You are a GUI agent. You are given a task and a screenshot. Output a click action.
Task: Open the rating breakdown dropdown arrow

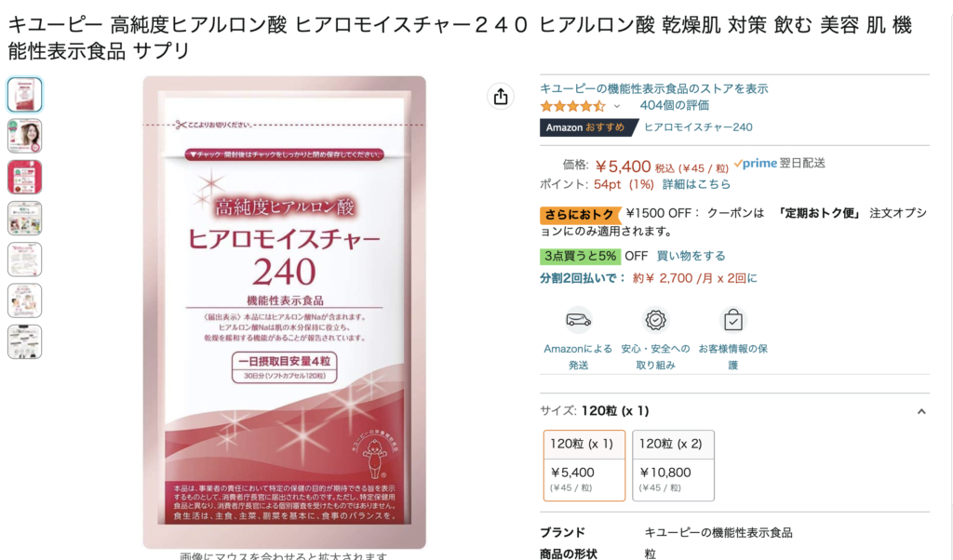click(x=617, y=106)
